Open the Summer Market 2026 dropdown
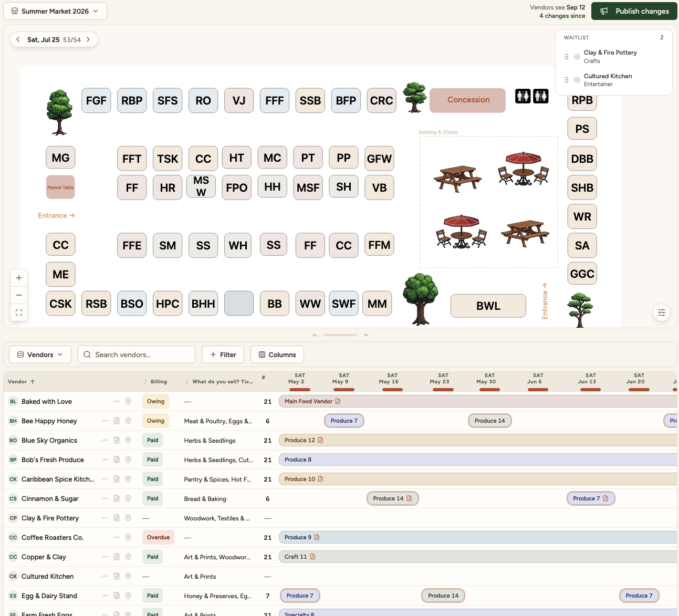 pyautogui.click(x=55, y=11)
